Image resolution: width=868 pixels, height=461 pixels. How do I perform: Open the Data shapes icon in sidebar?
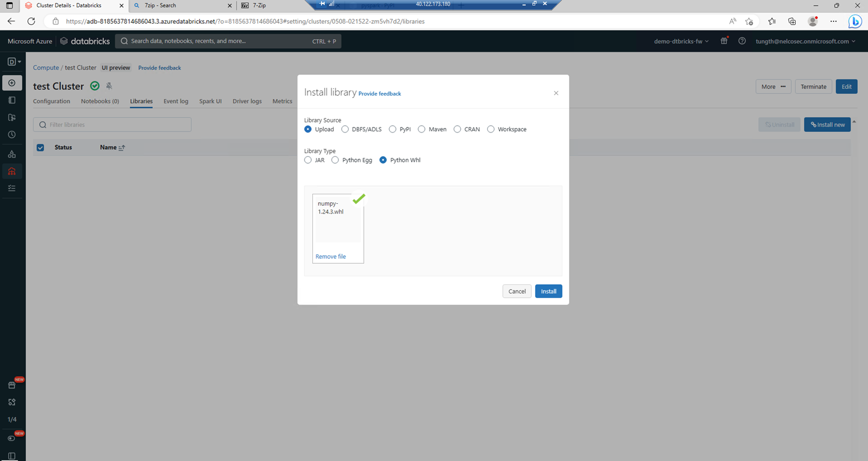(12, 154)
